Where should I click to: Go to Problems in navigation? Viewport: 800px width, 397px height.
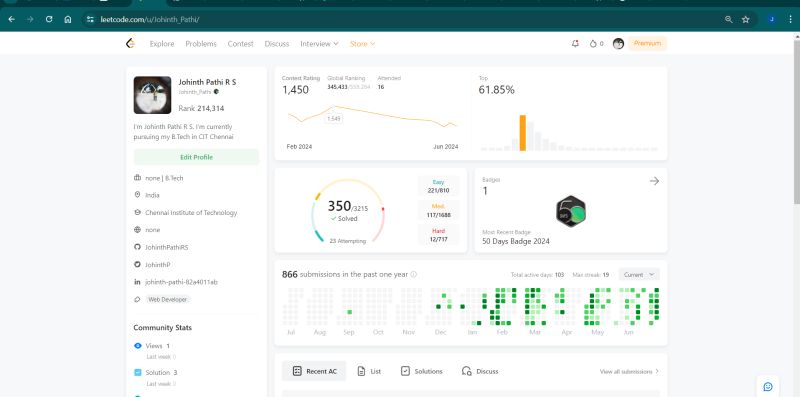(x=201, y=44)
